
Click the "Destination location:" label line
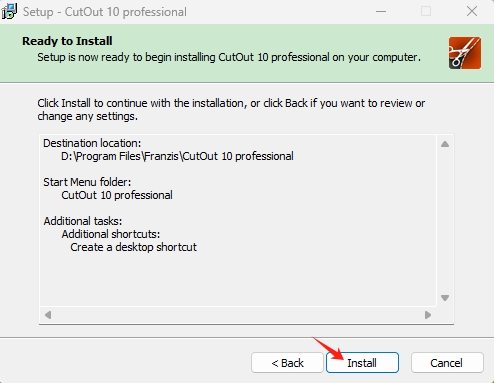[92, 143]
